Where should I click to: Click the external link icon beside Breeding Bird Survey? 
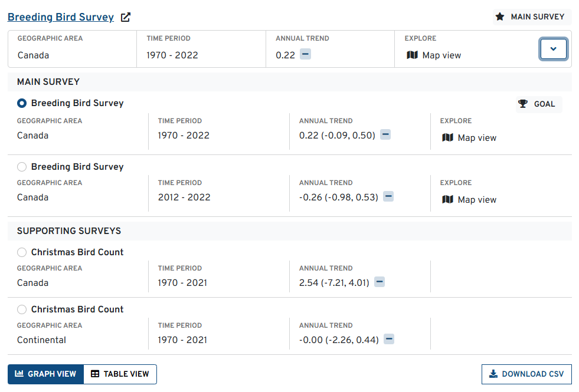125,17
